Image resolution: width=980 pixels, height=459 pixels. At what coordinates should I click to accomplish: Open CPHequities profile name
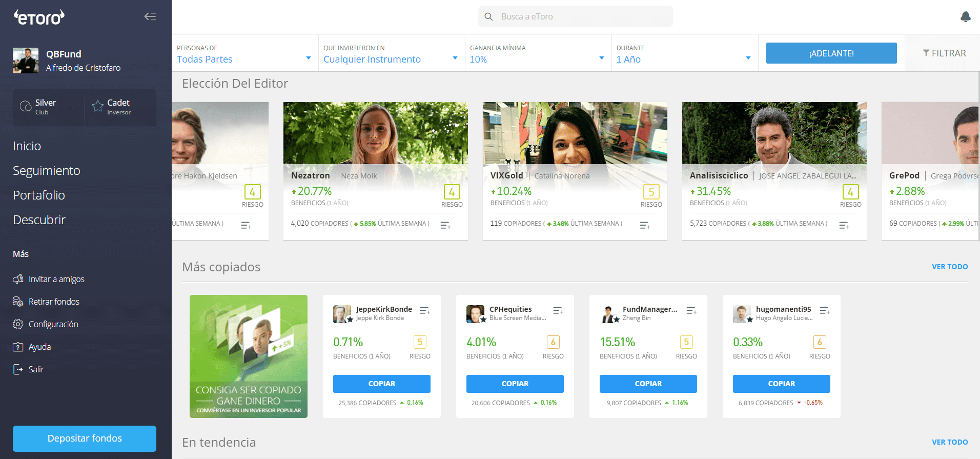click(511, 309)
